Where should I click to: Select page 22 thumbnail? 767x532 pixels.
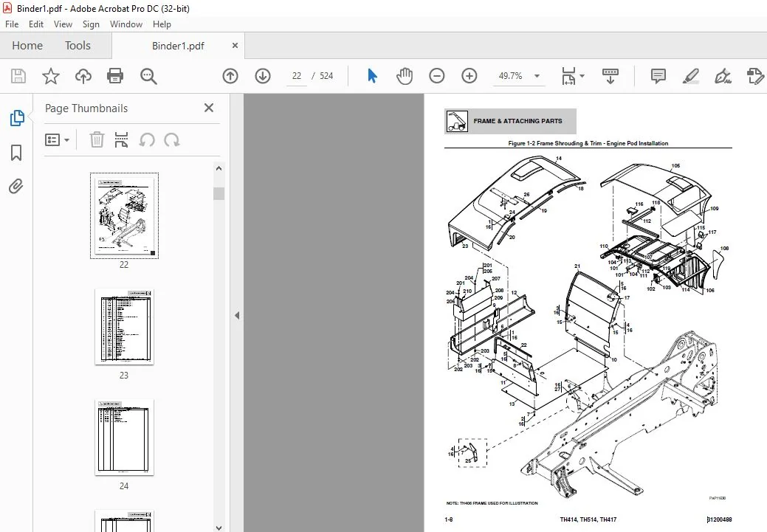tap(124, 215)
